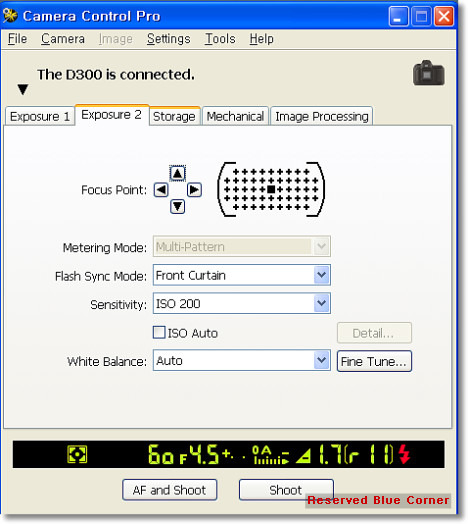Click the disabled Detail... button
The image size is (468, 524).
click(x=374, y=333)
